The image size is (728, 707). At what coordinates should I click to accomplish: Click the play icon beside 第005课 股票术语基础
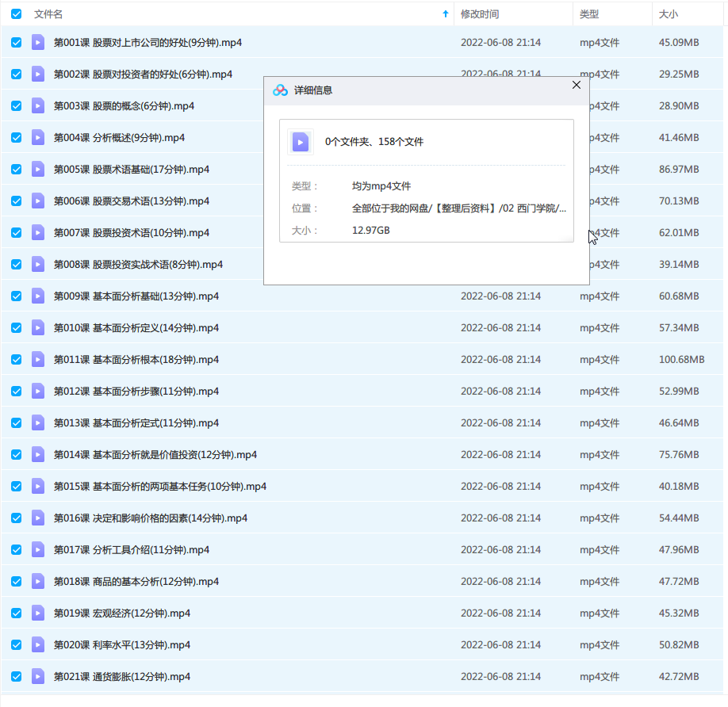(x=38, y=169)
